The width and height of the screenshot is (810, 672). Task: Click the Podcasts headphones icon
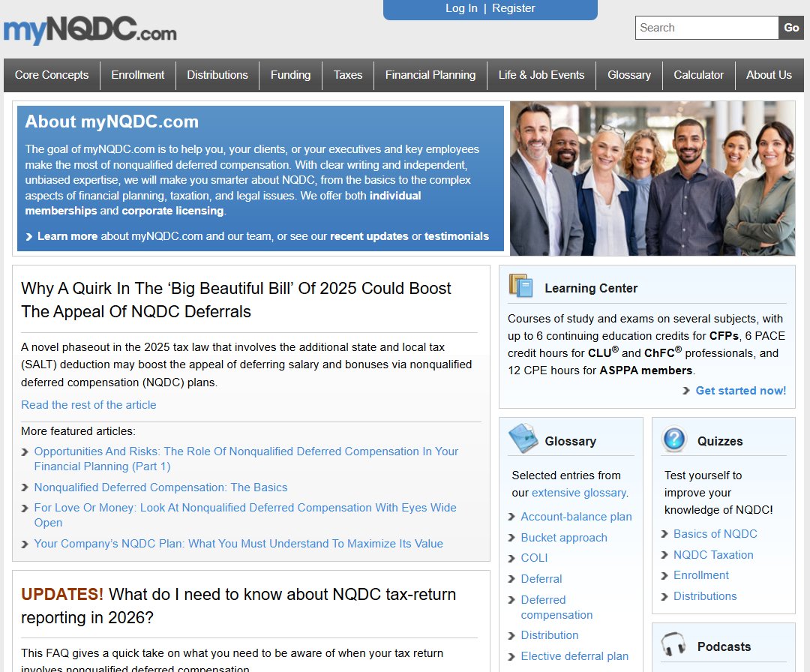[673, 644]
